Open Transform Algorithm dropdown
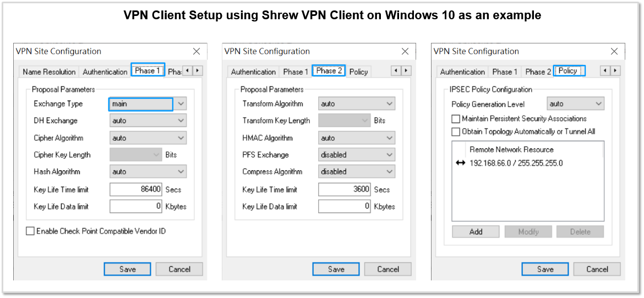 pos(357,104)
